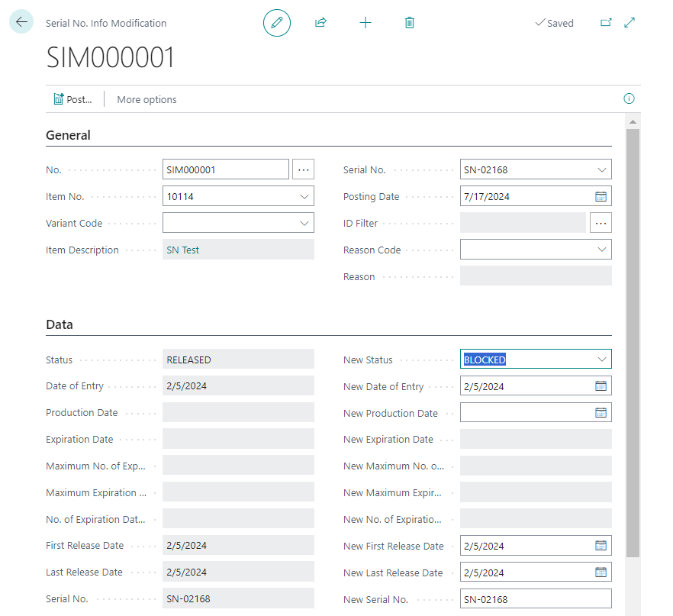Open New First Release Date calendar
The width and height of the screenshot is (673, 616).
601,546
